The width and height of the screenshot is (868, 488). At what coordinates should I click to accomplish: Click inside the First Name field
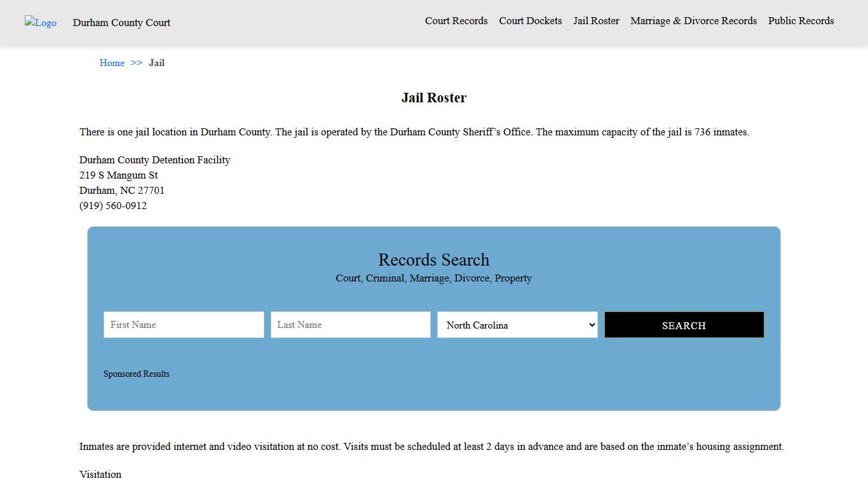pyautogui.click(x=183, y=325)
